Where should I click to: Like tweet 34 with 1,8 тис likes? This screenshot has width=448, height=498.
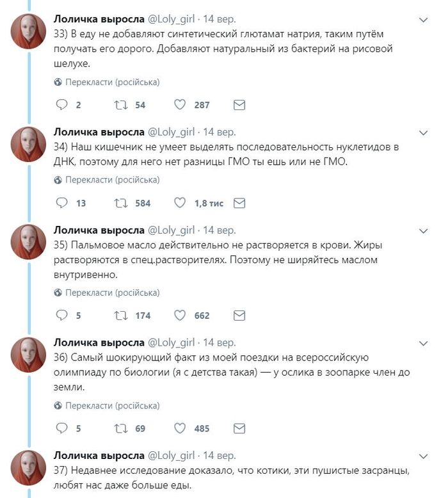[x=180, y=203]
